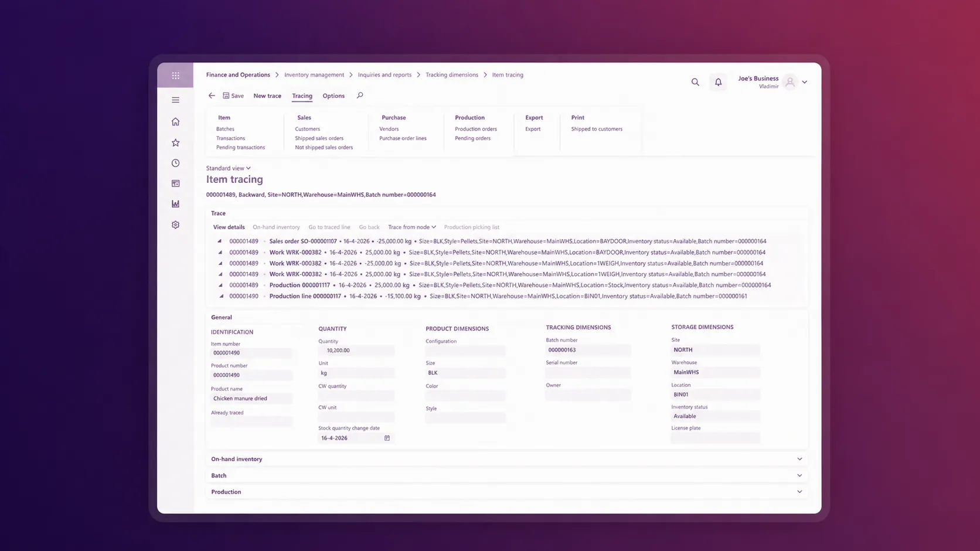The height and width of the screenshot is (551, 980).
Task: Click the Inventory management breadcrumb
Action: tap(314, 75)
